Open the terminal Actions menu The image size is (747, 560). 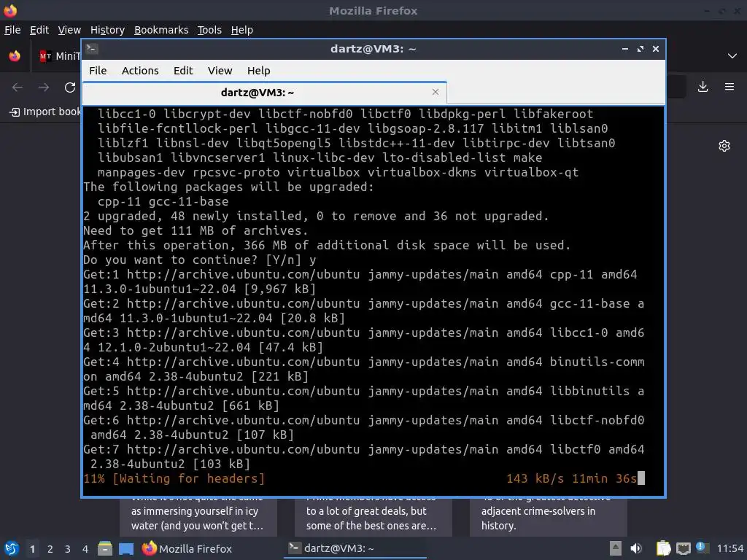coord(140,71)
